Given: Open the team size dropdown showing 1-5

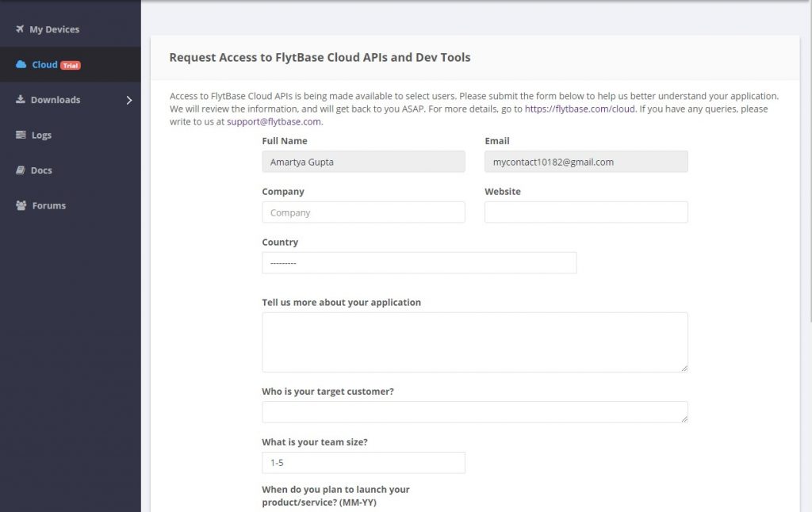Looking at the screenshot, I should (x=363, y=463).
